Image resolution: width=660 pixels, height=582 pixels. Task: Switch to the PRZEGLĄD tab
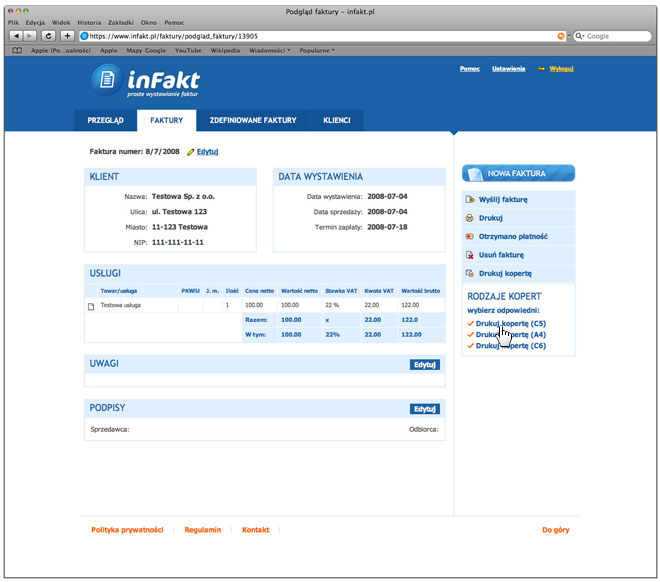(106, 120)
